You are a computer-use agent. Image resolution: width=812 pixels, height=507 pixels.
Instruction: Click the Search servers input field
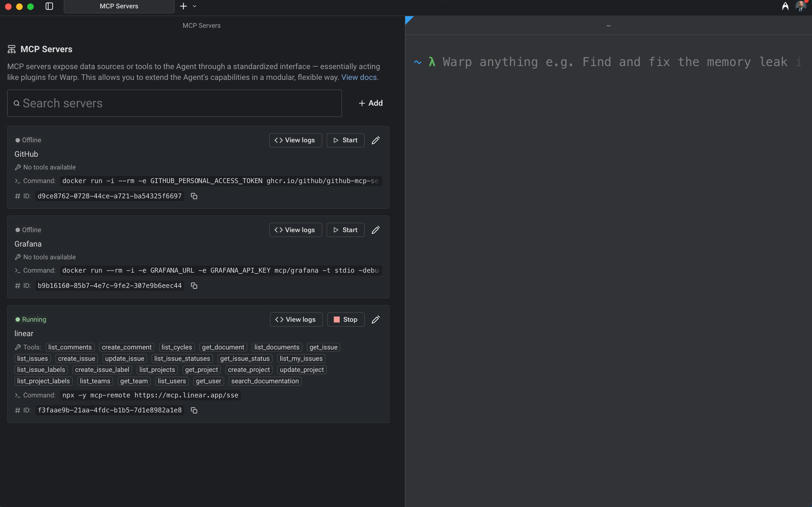[x=175, y=103]
